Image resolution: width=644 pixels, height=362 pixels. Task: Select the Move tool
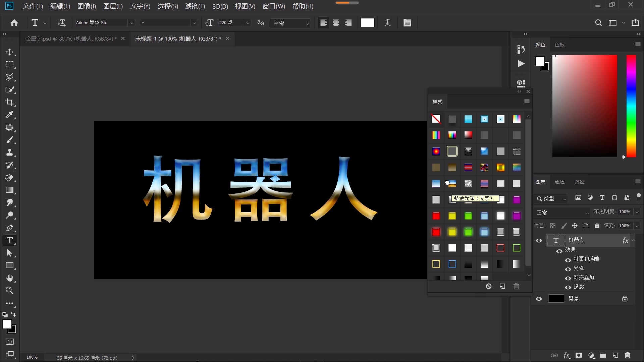(x=10, y=52)
